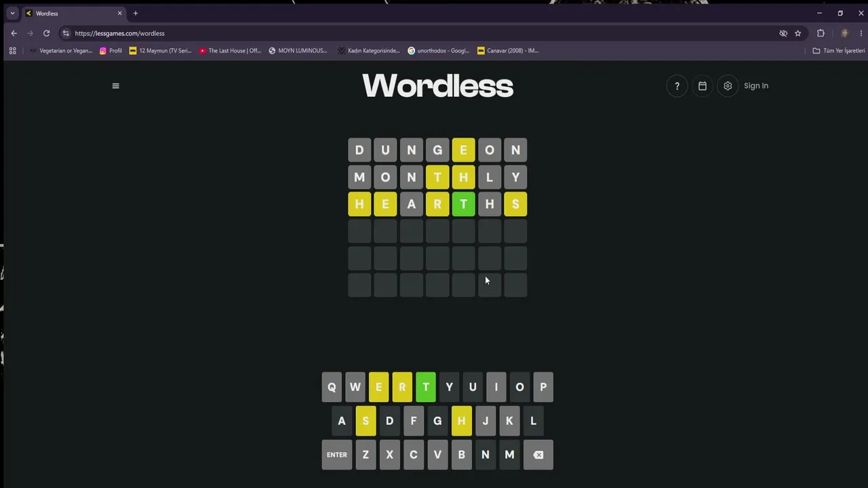The width and height of the screenshot is (868, 488).
Task: Tap the M key on the on-screen keyboard
Action: 509,455
